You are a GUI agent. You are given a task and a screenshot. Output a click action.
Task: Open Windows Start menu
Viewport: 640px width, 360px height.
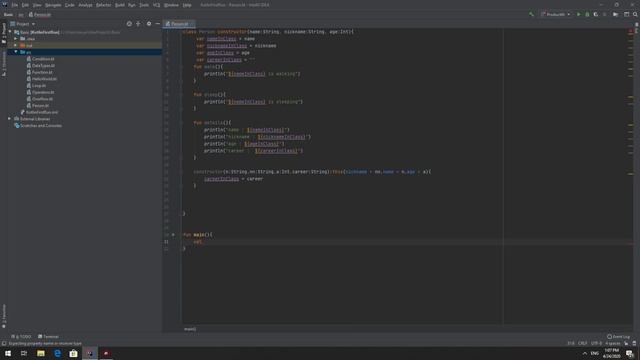[x=8, y=353]
